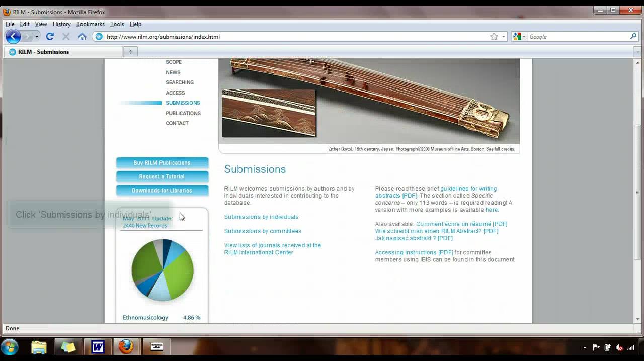Open the History menu
The height and width of the screenshot is (361, 644).
click(x=61, y=24)
